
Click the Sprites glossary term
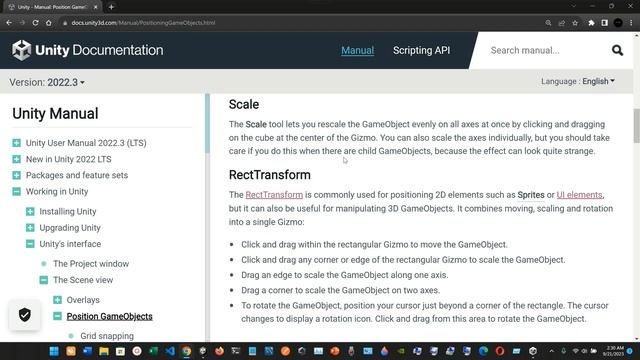pyautogui.click(x=531, y=195)
